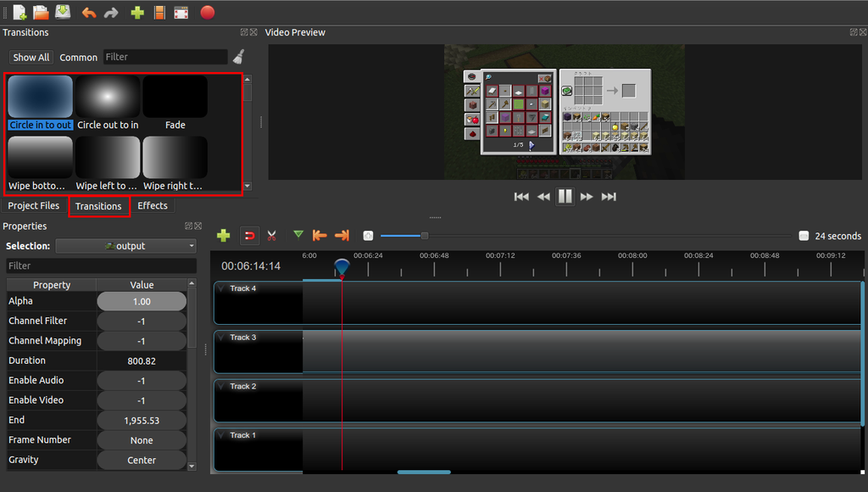The height and width of the screenshot is (492, 868).
Task: Toggle snapping with the red magnet icon
Action: coord(250,236)
